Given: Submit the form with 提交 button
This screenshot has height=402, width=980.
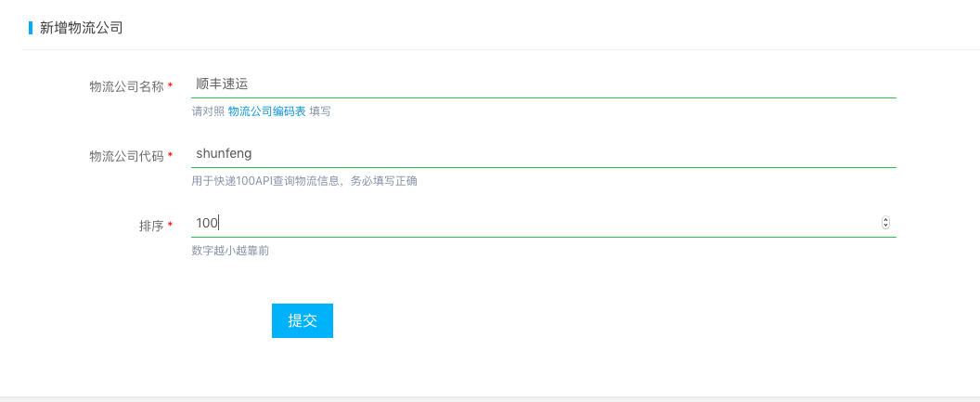Looking at the screenshot, I should click(x=303, y=320).
